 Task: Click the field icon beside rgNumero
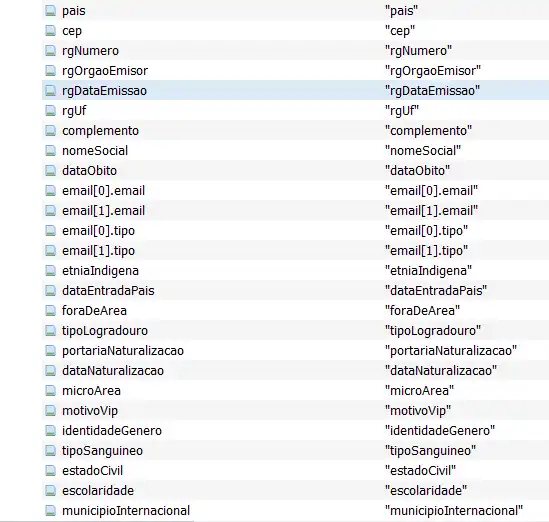(x=50, y=51)
